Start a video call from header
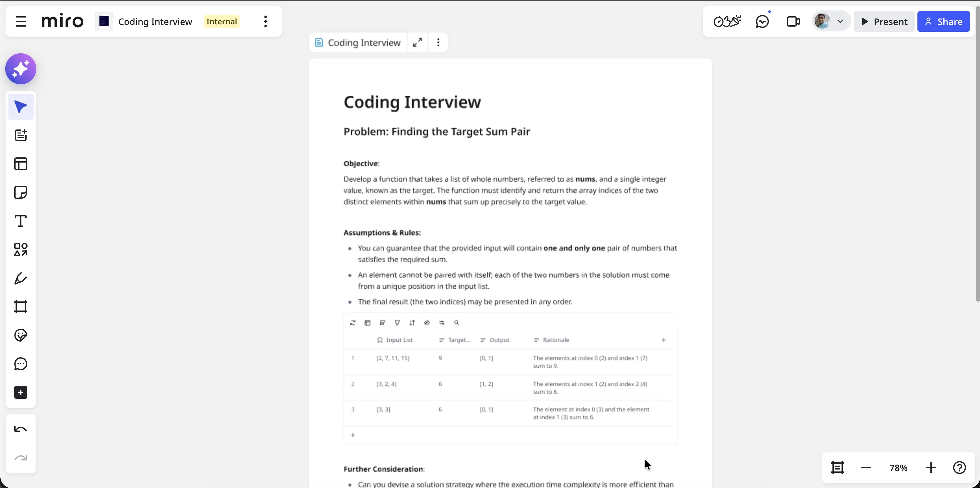Image resolution: width=980 pixels, height=488 pixels. pyautogui.click(x=793, y=22)
